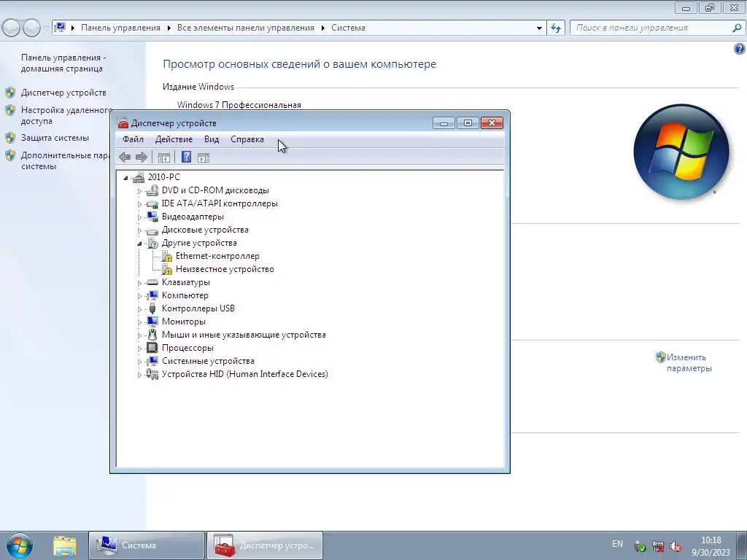Open the Файл menu
Image resolution: width=747 pixels, height=560 pixels.
click(133, 139)
